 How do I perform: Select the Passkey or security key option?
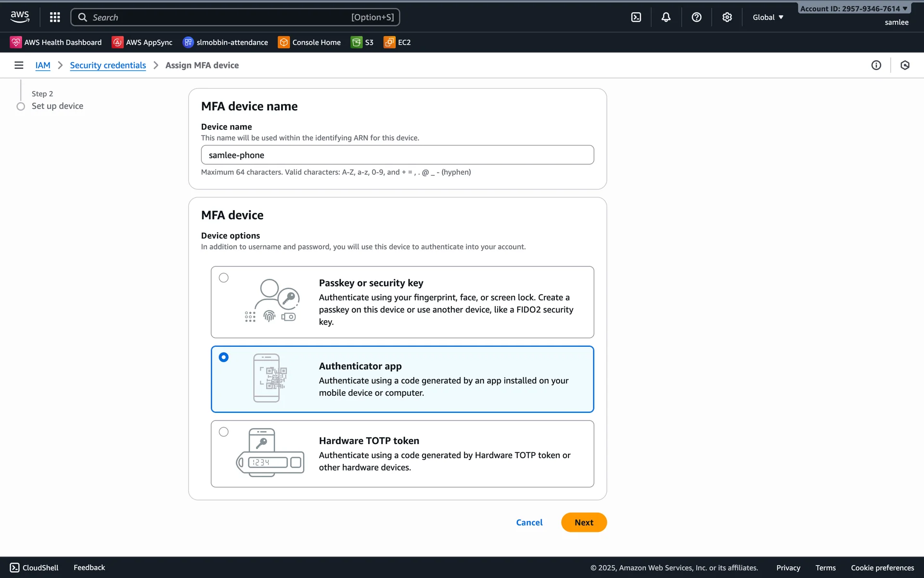(224, 278)
